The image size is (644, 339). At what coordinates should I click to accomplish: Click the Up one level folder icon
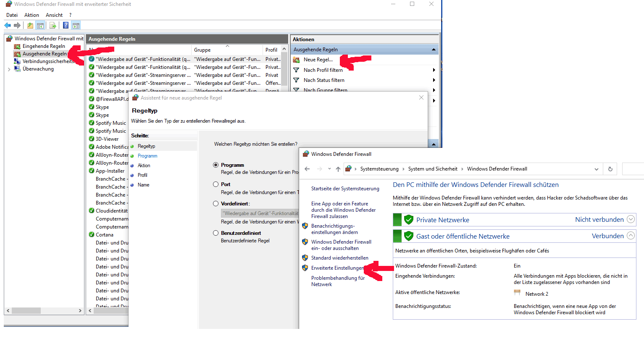pyautogui.click(x=30, y=26)
